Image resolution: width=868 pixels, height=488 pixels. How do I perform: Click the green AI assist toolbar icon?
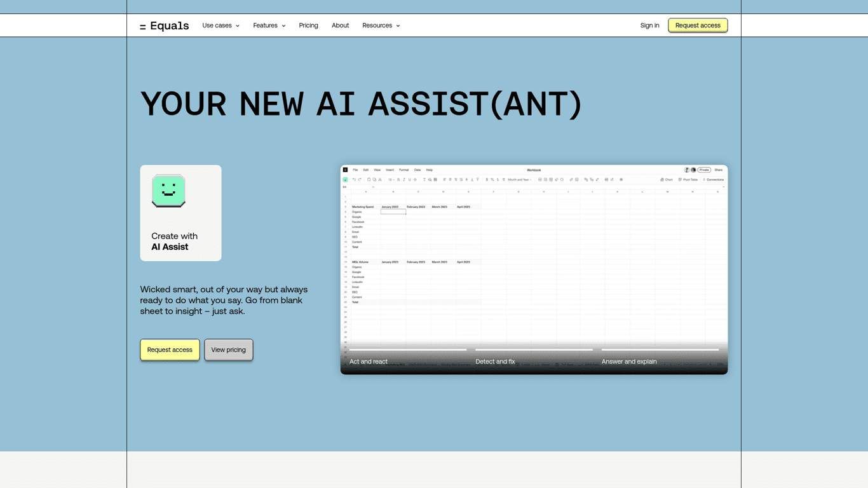345,180
